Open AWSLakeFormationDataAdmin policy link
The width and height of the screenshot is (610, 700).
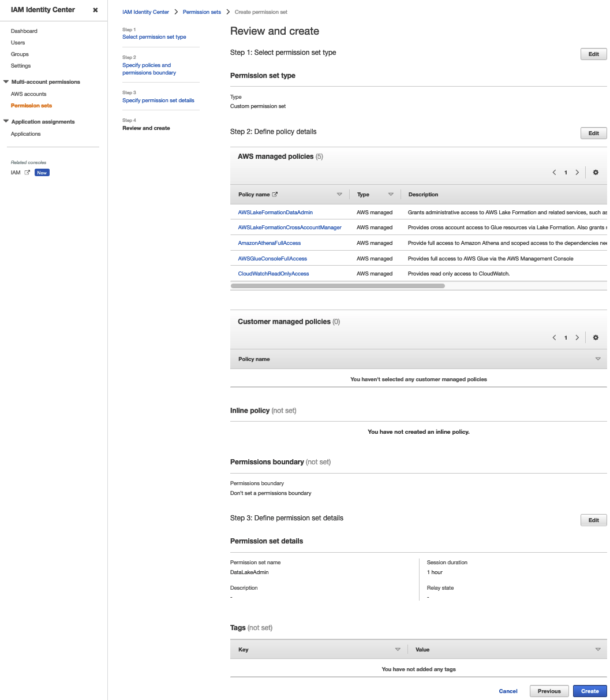(275, 213)
